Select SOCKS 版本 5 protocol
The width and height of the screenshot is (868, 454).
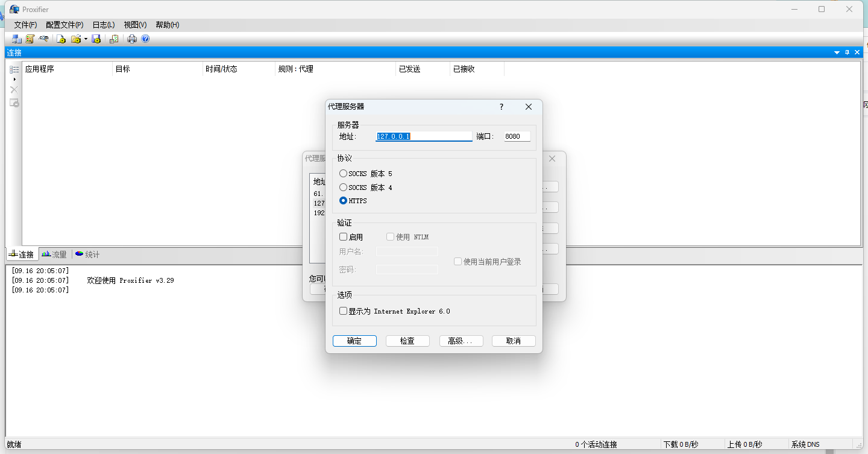344,174
